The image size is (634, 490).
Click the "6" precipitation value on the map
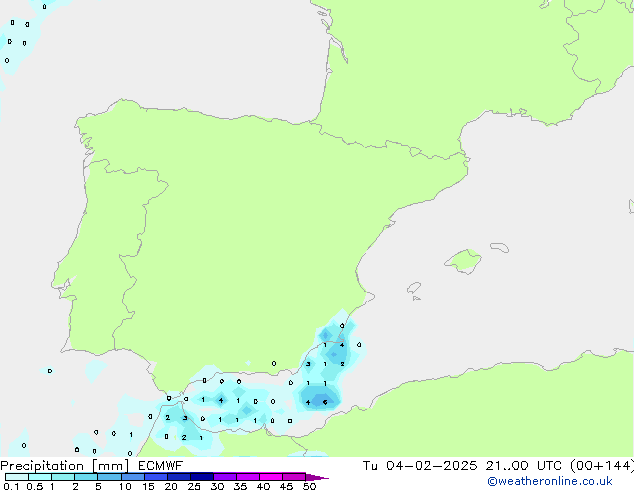[325, 402]
